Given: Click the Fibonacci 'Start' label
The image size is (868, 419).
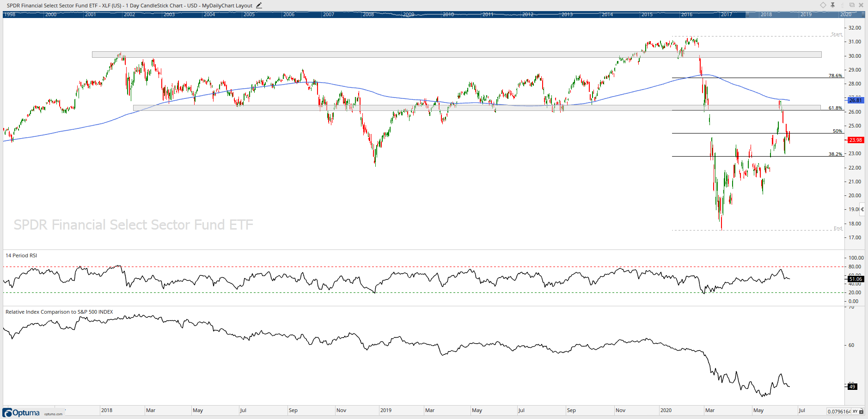Looking at the screenshot, I should 837,34.
